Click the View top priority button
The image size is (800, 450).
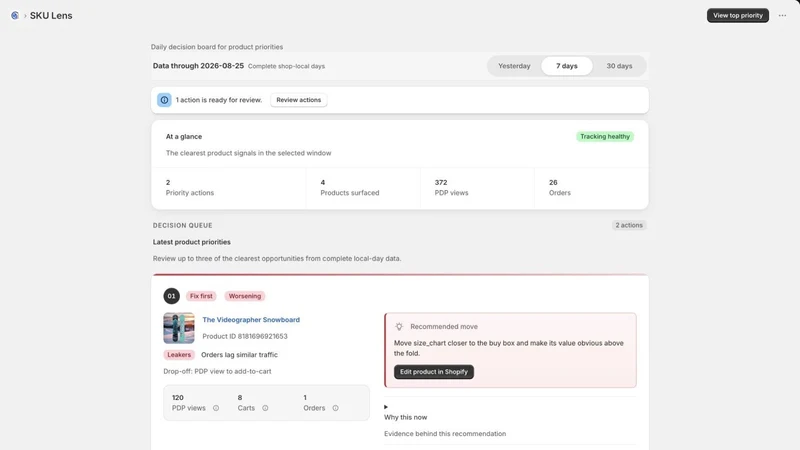point(738,15)
